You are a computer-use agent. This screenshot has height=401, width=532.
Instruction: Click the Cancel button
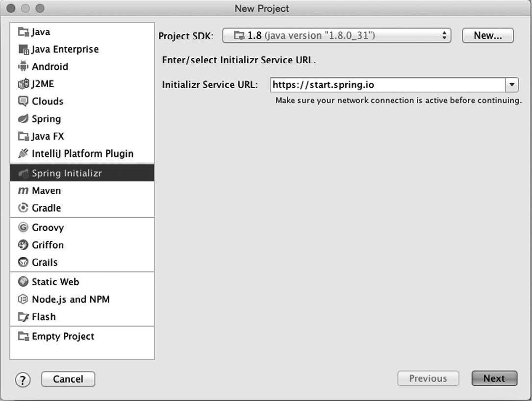(x=68, y=379)
